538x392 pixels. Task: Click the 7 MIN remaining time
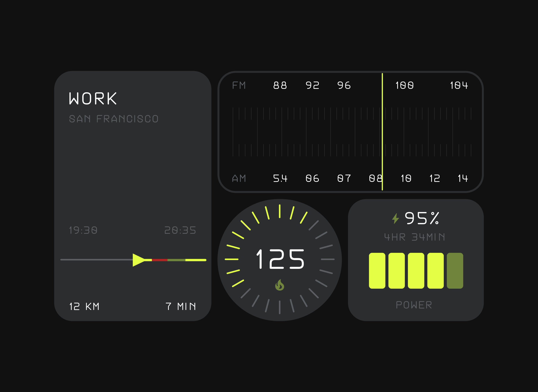(181, 306)
